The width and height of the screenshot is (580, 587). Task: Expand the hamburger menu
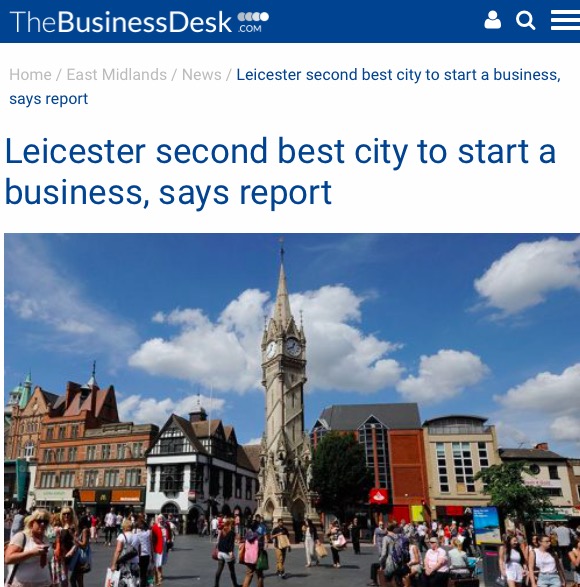[x=565, y=20]
